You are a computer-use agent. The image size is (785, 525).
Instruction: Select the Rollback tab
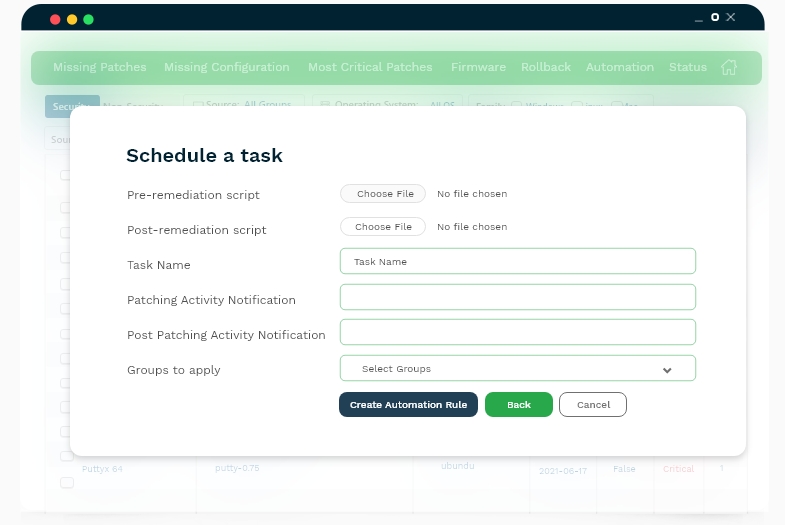pos(546,67)
